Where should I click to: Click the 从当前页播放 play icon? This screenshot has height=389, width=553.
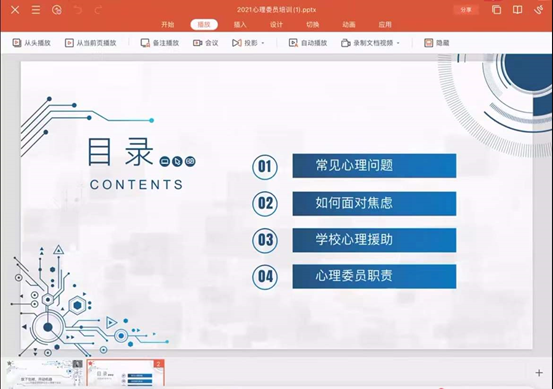69,43
